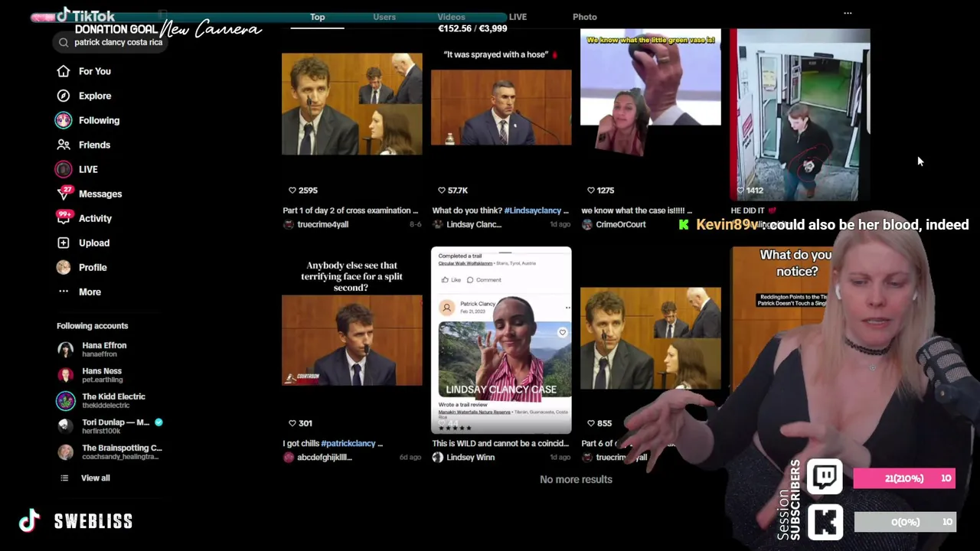Open Tori Dunlap's avatar in Following accounts
The height and width of the screenshot is (551, 980).
coord(66,426)
